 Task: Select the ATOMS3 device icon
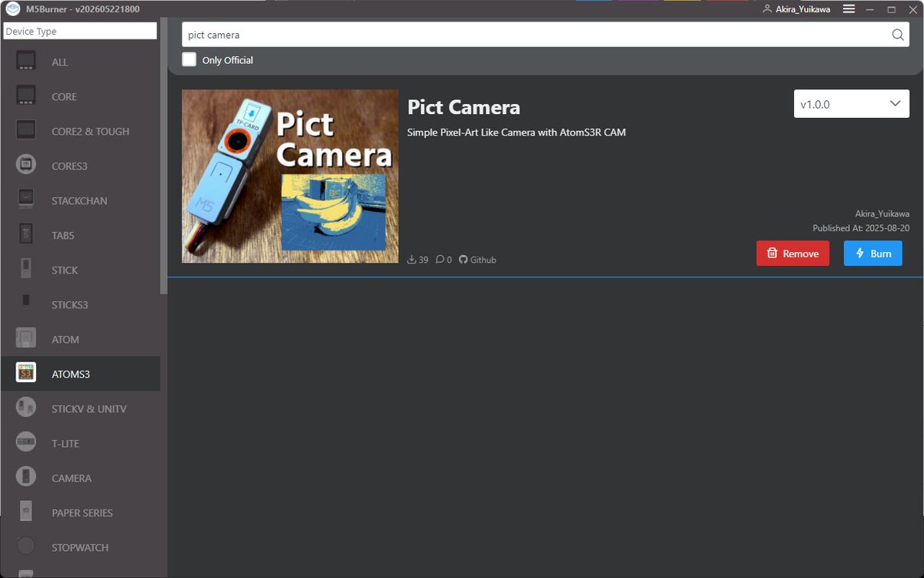26,374
